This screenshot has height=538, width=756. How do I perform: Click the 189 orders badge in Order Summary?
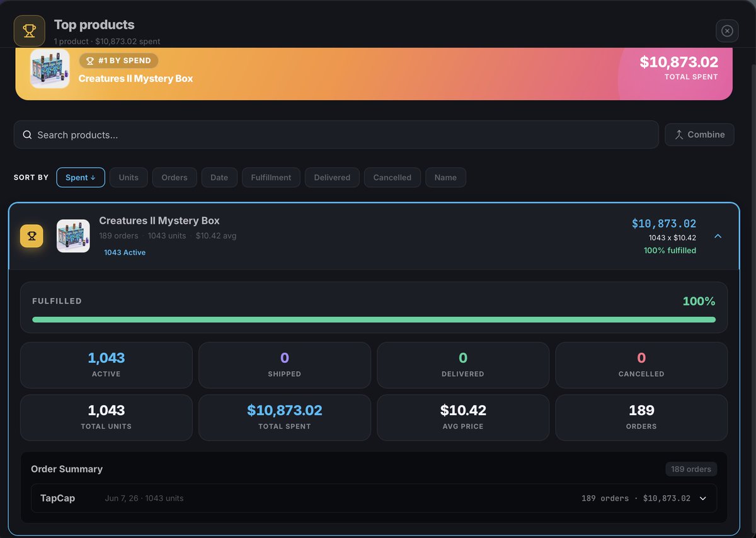click(691, 469)
